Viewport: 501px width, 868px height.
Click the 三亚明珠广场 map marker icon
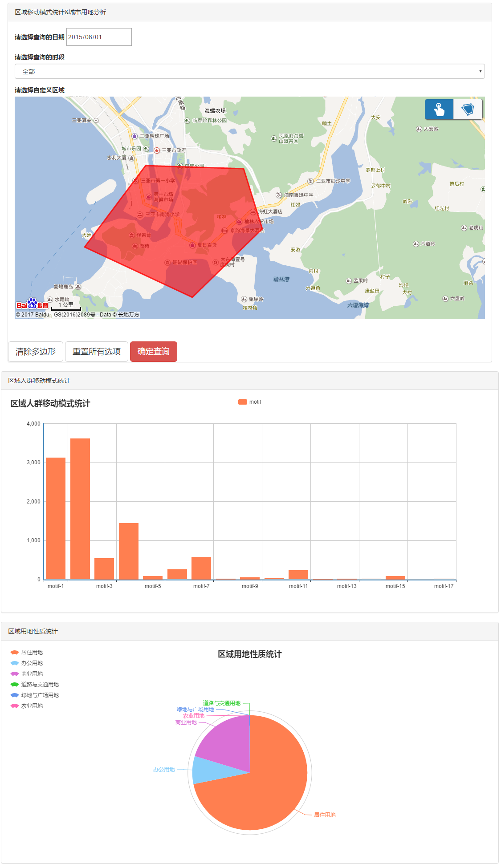pyautogui.click(x=134, y=136)
